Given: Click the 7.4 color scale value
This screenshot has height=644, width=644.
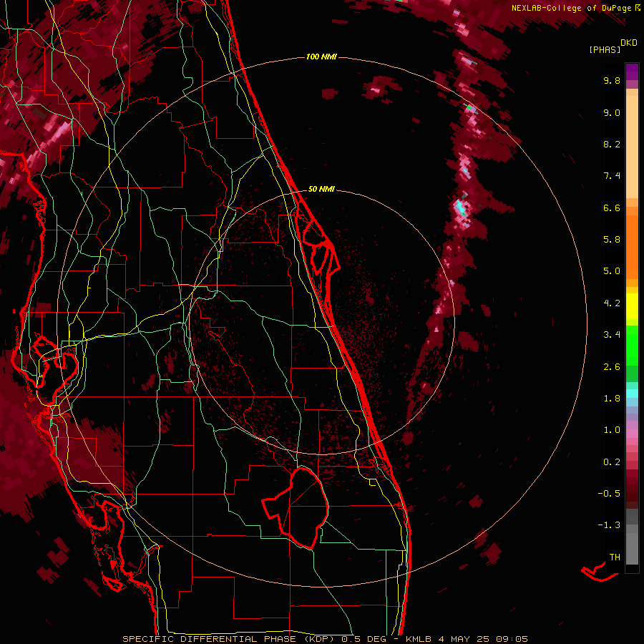Looking at the screenshot, I should (x=612, y=176).
